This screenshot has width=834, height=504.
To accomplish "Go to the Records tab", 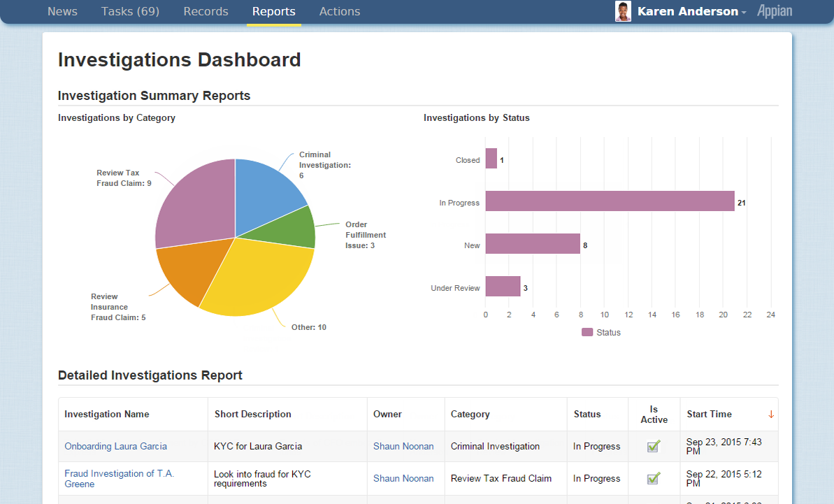I will pos(206,12).
